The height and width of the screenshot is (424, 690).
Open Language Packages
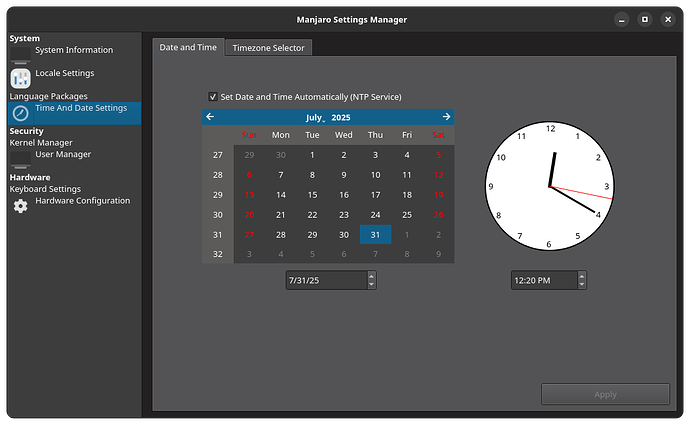48,96
